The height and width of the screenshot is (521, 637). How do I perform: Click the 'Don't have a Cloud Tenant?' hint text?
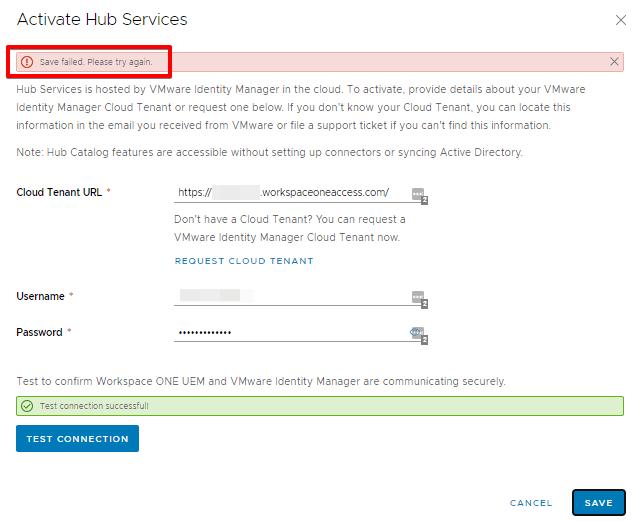pyautogui.click(x=290, y=228)
